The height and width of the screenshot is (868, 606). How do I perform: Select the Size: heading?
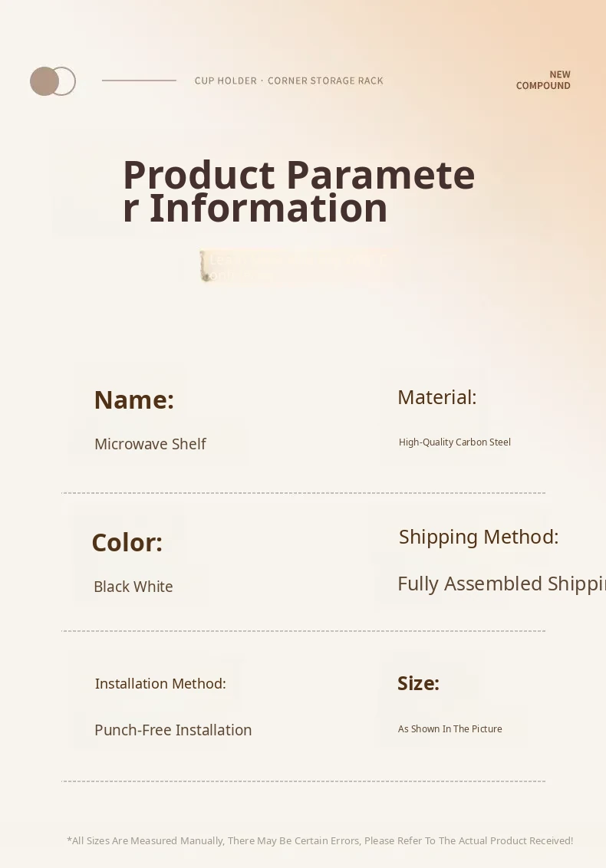[x=418, y=683]
